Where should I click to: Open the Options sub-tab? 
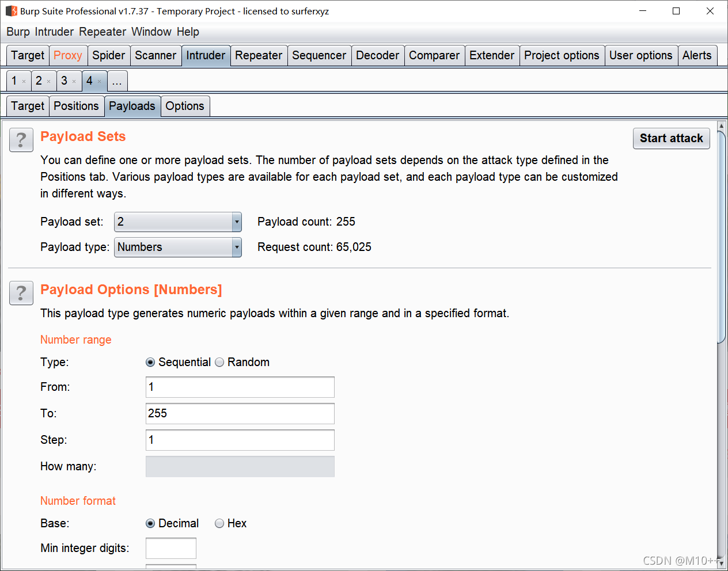pos(185,106)
